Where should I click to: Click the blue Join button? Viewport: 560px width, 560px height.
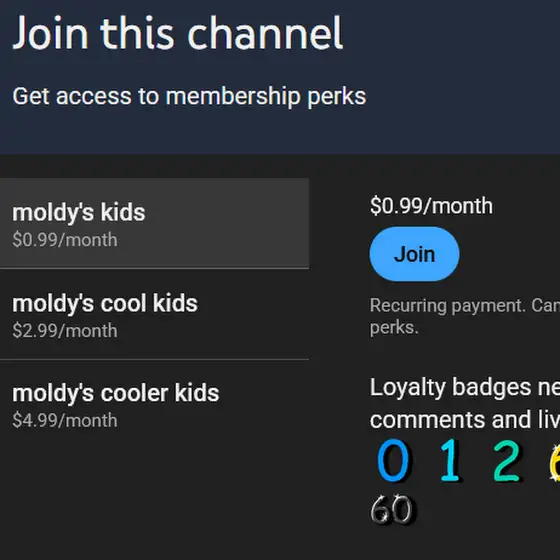[x=414, y=254]
